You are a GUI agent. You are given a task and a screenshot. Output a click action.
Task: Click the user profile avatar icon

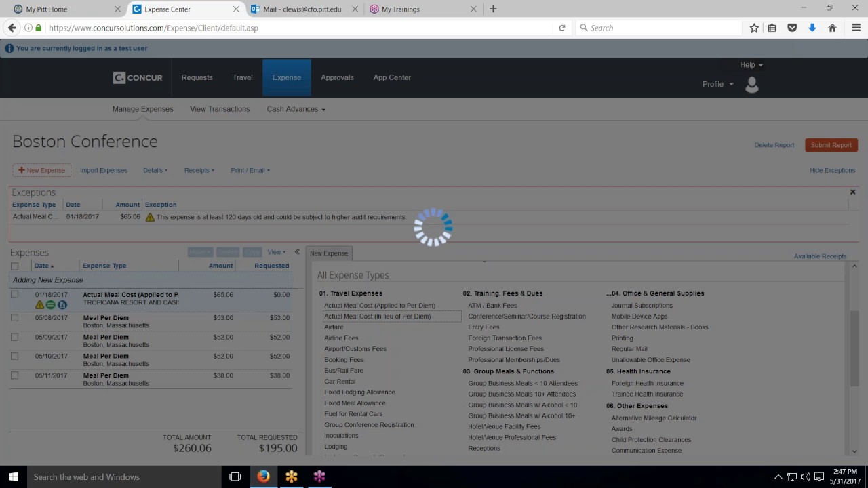[x=751, y=84]
